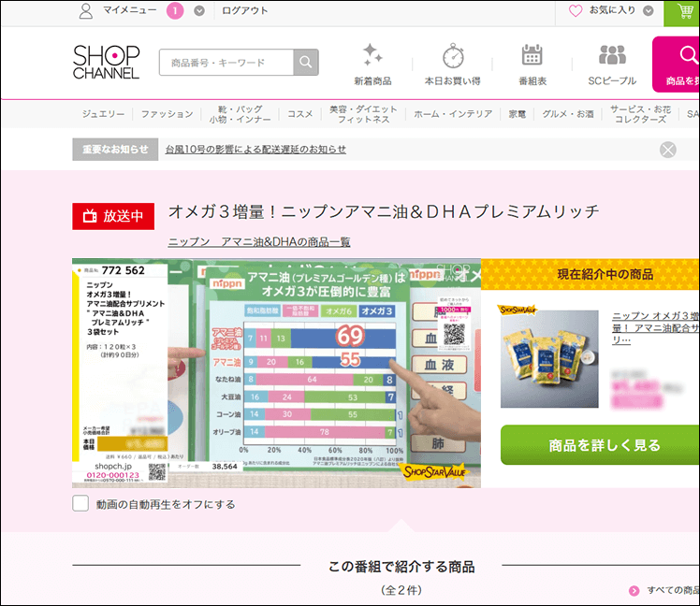Click the green 商品を詳しく見る button
700x606 pixels.
coord(600,445)
